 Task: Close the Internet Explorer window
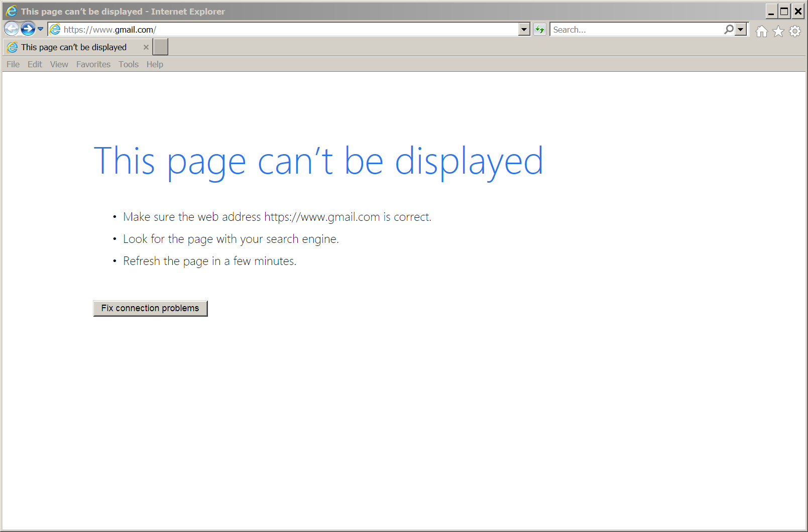point(798,11)
